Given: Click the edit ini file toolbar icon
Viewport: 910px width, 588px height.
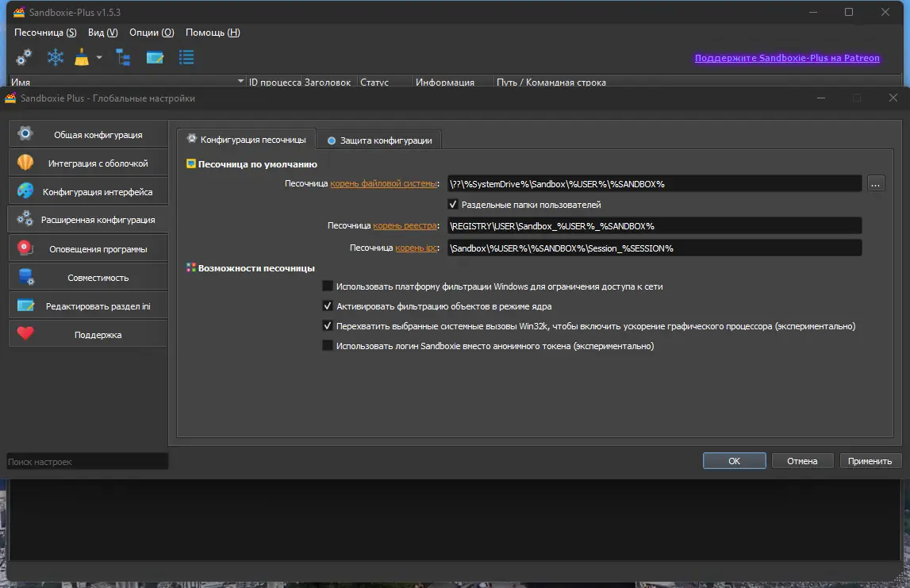Looking at the screenshot, I should point(155,57).
